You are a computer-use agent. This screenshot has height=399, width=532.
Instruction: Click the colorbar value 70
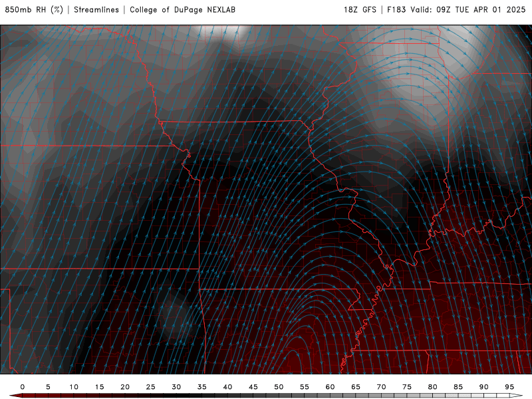(x=381, y=387)
